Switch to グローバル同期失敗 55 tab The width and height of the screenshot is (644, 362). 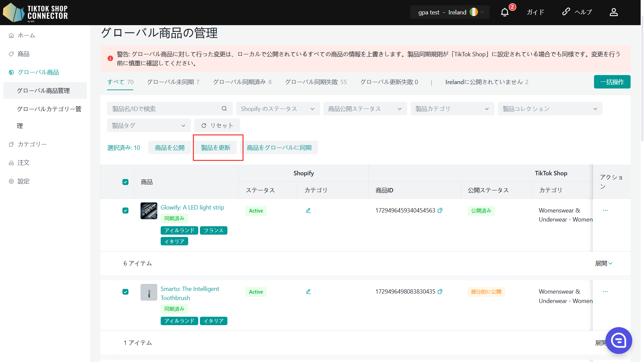click(316, 82)
